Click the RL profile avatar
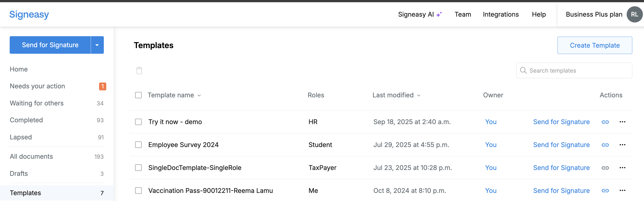This screenshot has width=644, height=201. pos(635,14)
